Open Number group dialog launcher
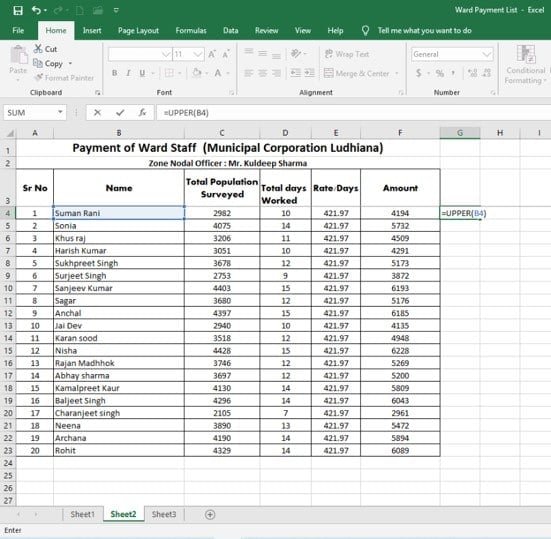This screenshot has height=539, width=551. tap(493, 92)
